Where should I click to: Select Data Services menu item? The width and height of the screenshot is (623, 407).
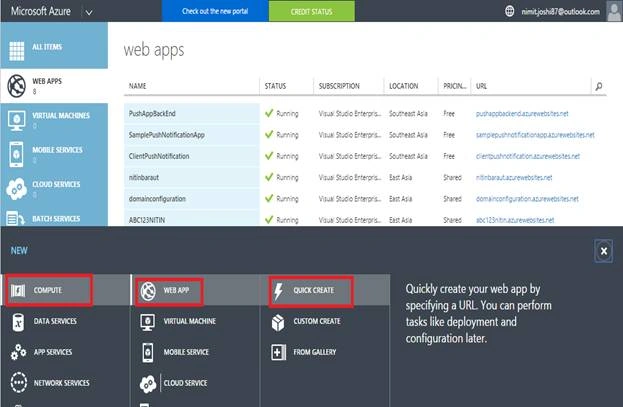pyautogui.click(x=55, y=321)
